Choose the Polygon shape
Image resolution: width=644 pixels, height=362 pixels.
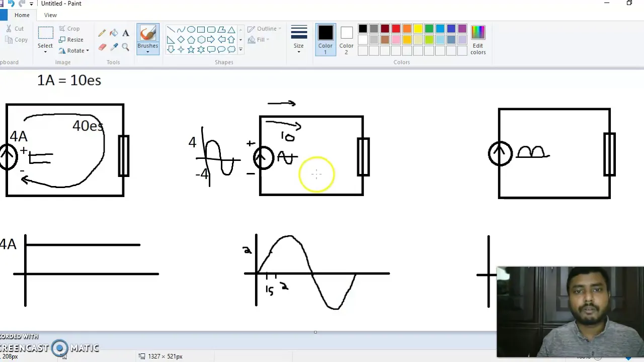(x=221, y=30)
